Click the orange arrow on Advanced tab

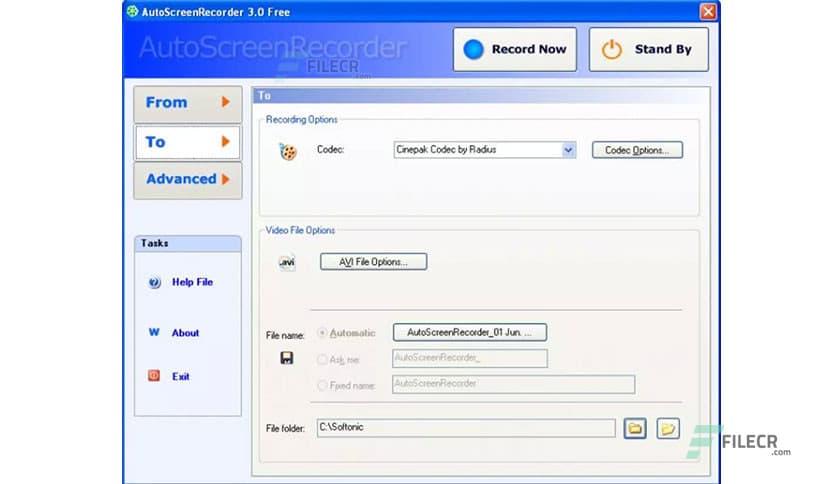(x=226, y=179)
